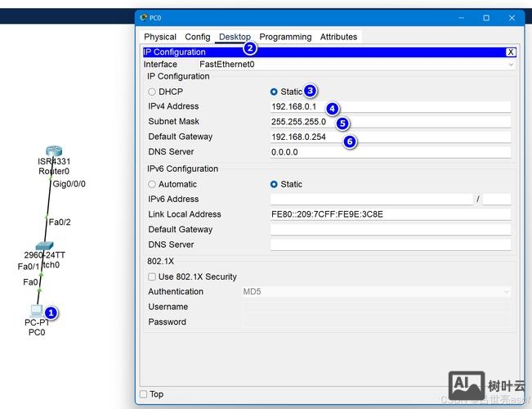The height and width of the screenshot is (409, 532).
Task: Switch to the Physical tab
Action: [x=160, y=37]
